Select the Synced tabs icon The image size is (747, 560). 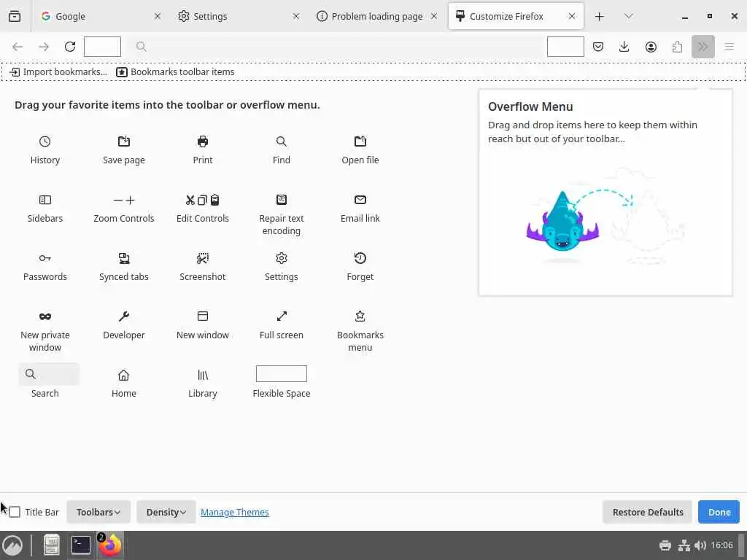point(124,258)
